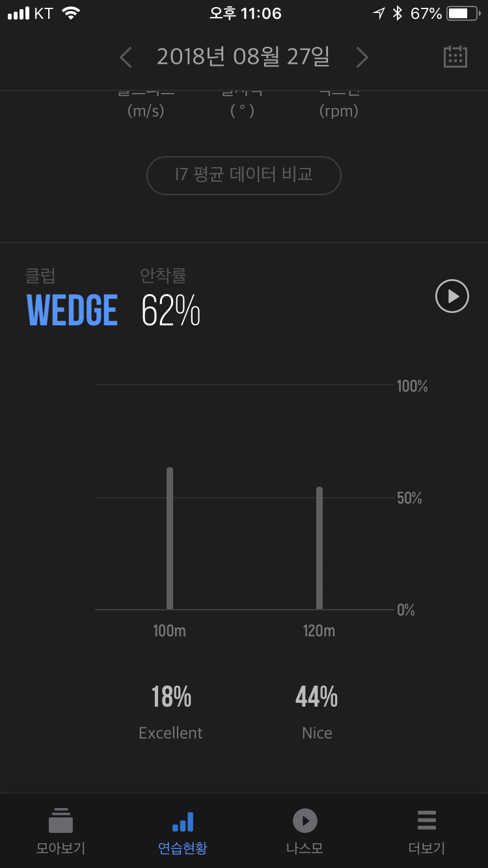Open the 더보기 menu tab
The height and width of the screenshot is (868, 488).
pos(426,831)
